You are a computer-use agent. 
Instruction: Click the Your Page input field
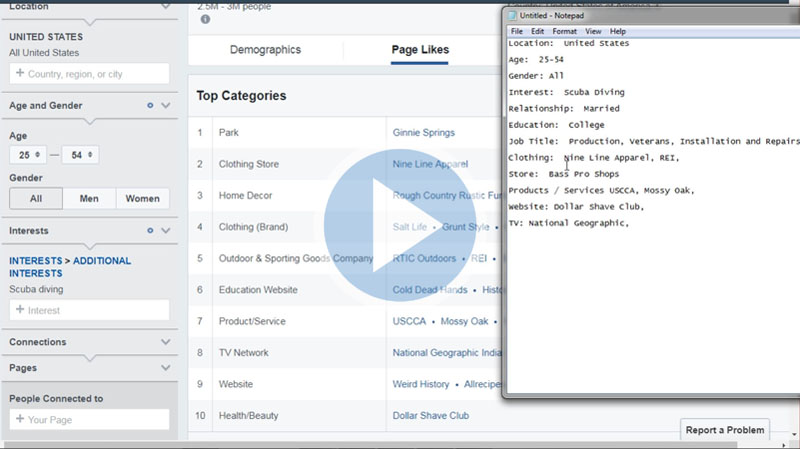pos(89,420)
